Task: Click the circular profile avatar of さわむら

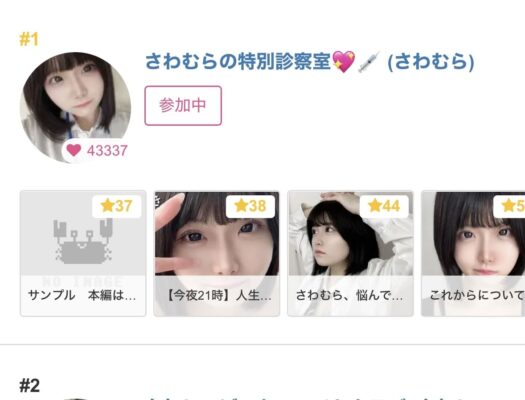Action: point(76,107)
